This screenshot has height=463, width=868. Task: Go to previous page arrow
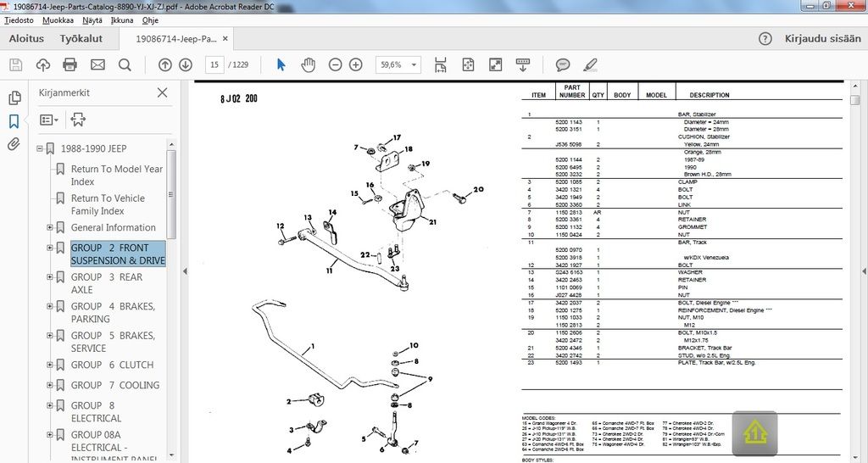165,64
